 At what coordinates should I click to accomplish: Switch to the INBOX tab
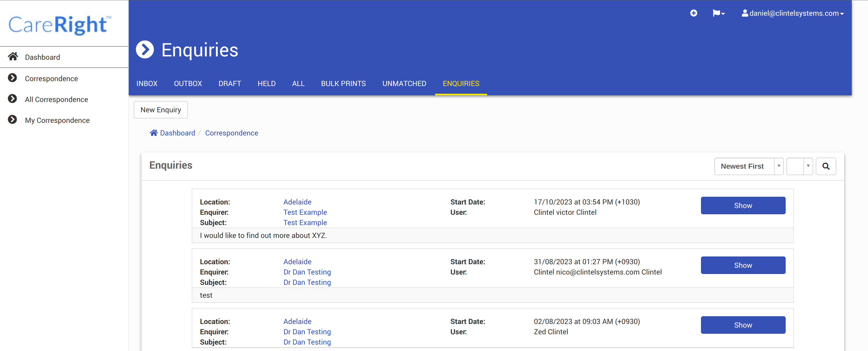pos(147,84)
